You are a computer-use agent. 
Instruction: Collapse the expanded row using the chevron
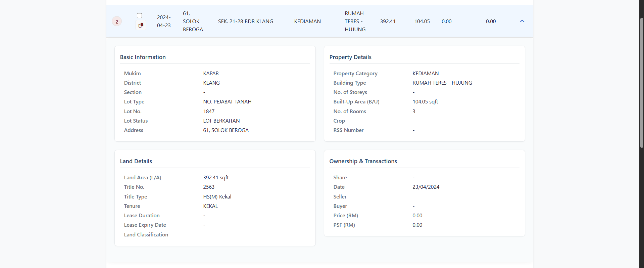(522, 21)
